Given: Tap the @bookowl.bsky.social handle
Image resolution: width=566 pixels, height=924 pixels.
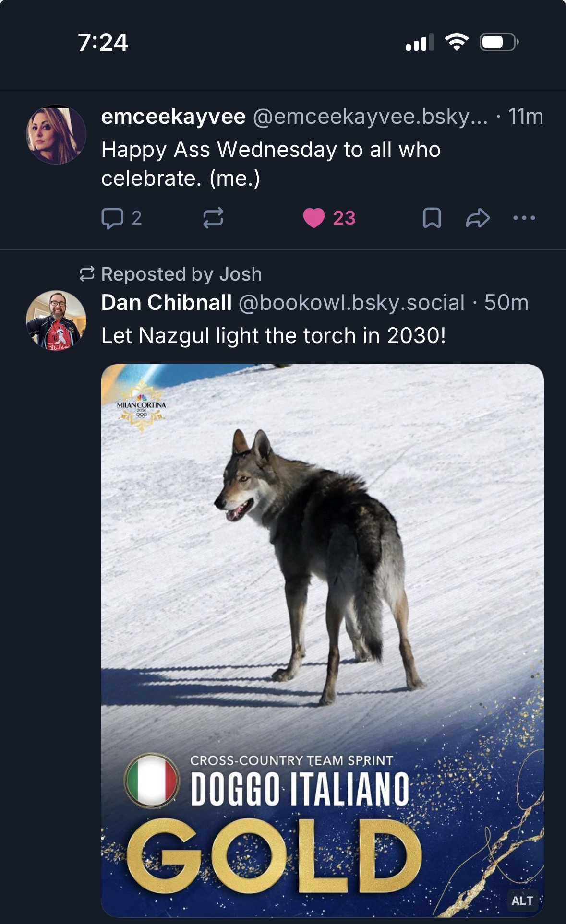Looking at the screenshot, I should click(x=351, y=303).
